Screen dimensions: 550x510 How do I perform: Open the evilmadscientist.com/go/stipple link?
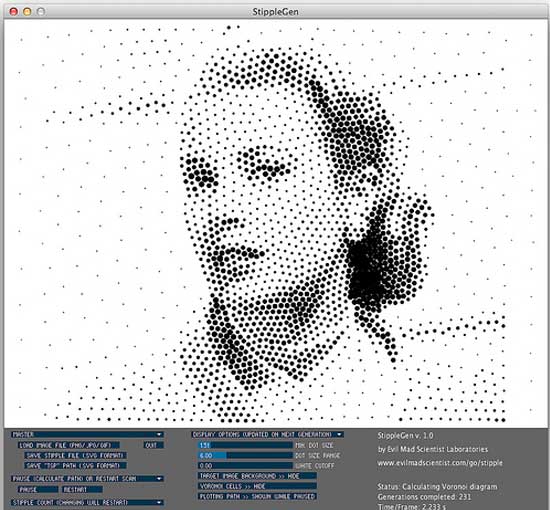(440, 463)
